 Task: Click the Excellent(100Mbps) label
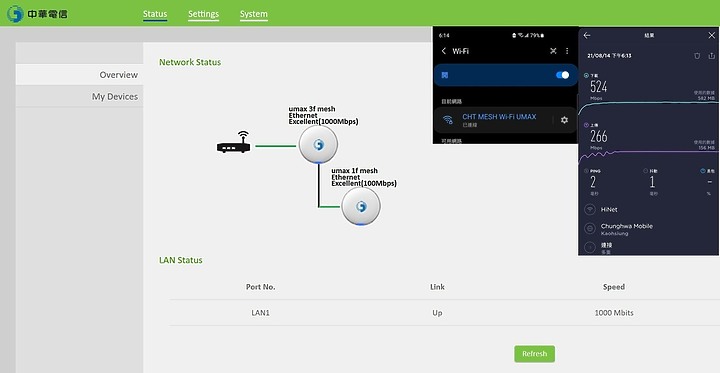[364, 183]
